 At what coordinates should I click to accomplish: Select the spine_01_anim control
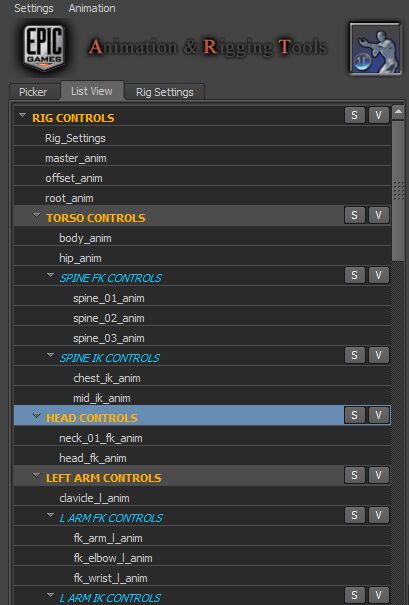click(202, 298)
